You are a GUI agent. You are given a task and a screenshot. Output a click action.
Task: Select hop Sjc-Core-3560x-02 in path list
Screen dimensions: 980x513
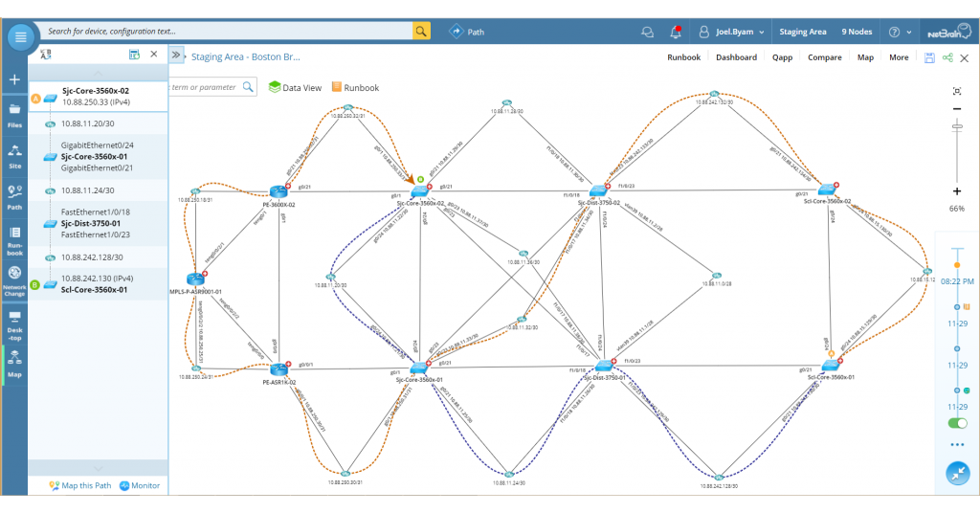click(x=99, y=97)
